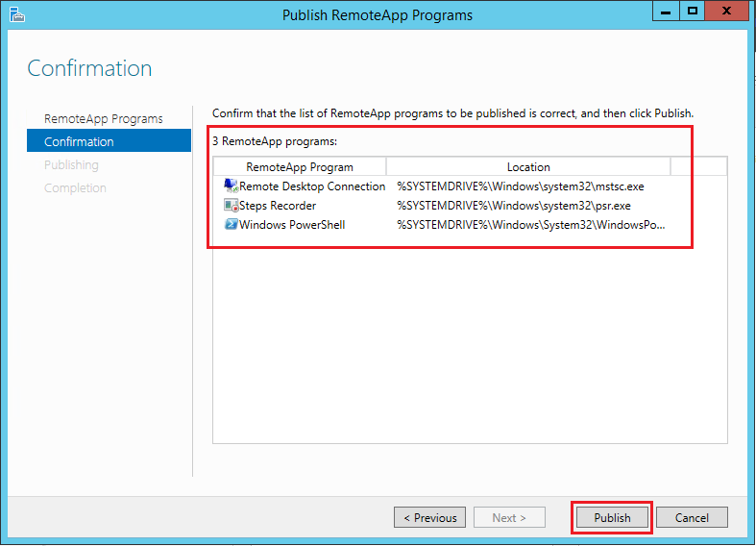
Task: Click the wizard icon in title bar
Action: coord(17,14)
